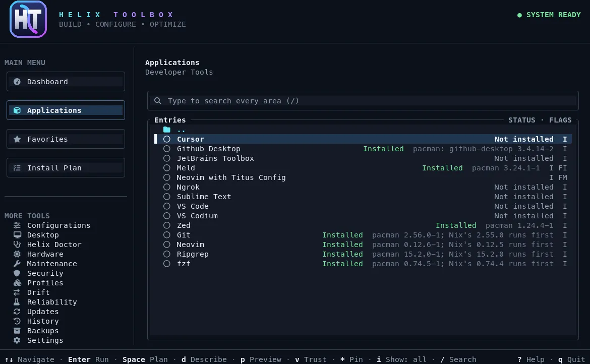Click the Zed Installed status
Viewport: 590px width, 364px height.
pyautogui.click(x=456, y=226)
